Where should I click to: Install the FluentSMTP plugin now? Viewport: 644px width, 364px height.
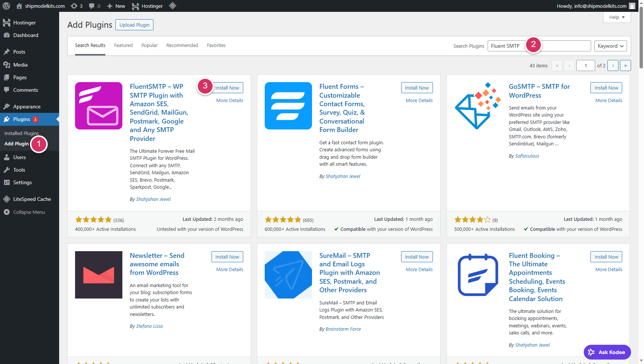[227, 88]
